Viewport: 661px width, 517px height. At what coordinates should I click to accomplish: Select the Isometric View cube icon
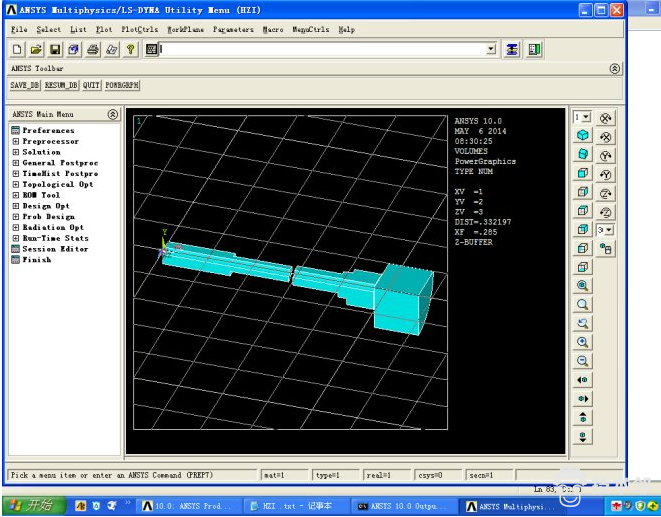tap(583, 135)
